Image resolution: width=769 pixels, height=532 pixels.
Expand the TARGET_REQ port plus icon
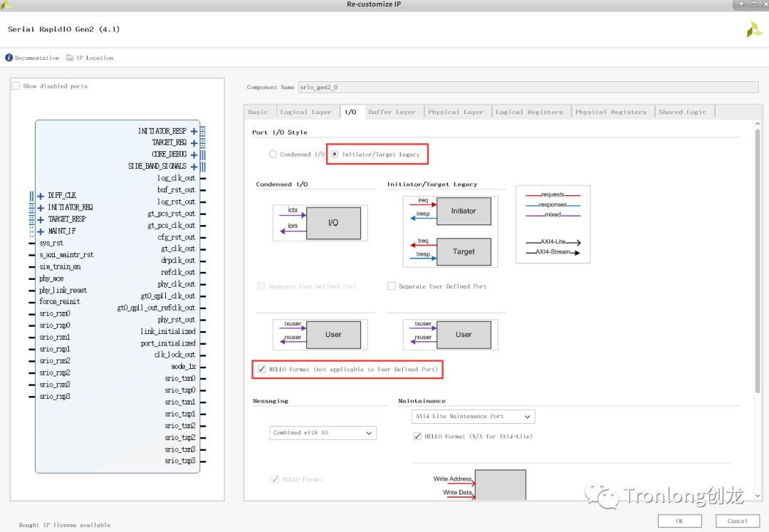point(194,143)
